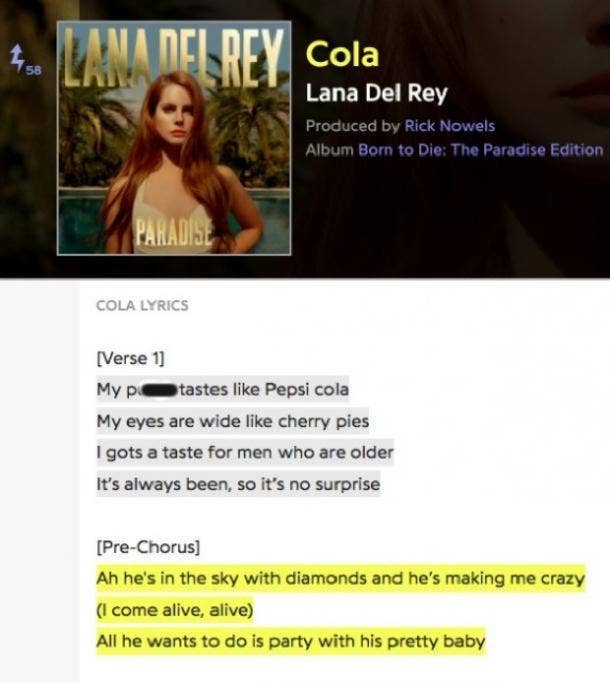Screen dimensions: 610x683
Task: Click highlighted lyric '(I come alive, alive)'
Action: click(x=175, y=610)
